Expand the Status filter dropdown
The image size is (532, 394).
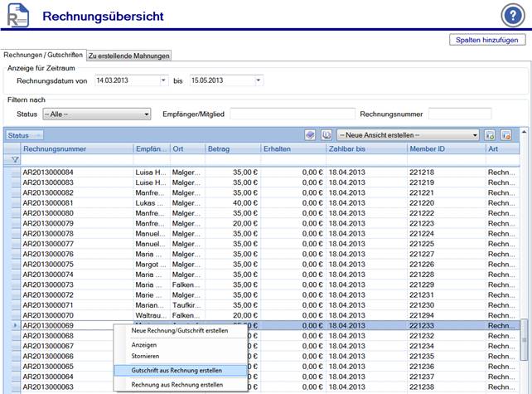tap(146, 114)
